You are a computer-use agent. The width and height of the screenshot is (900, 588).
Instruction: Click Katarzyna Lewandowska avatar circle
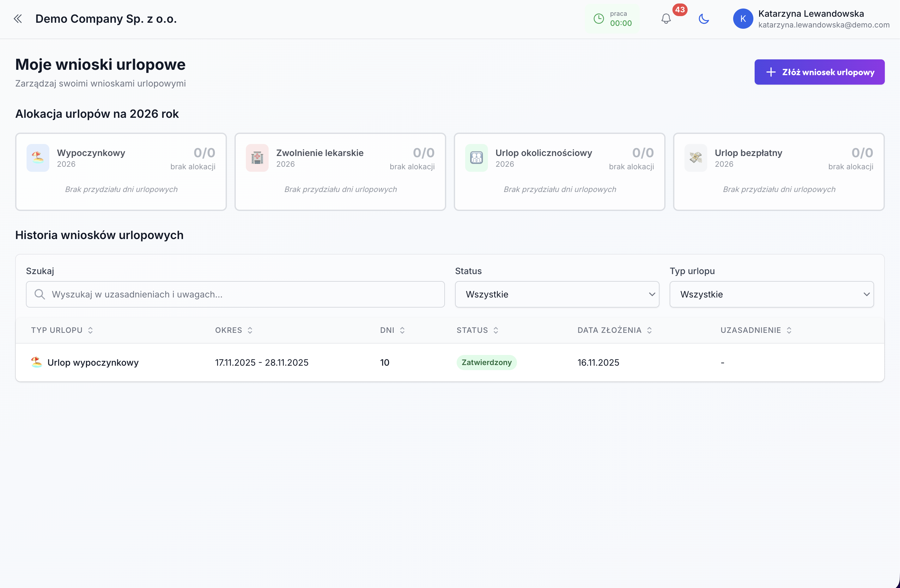coord(743,19)
